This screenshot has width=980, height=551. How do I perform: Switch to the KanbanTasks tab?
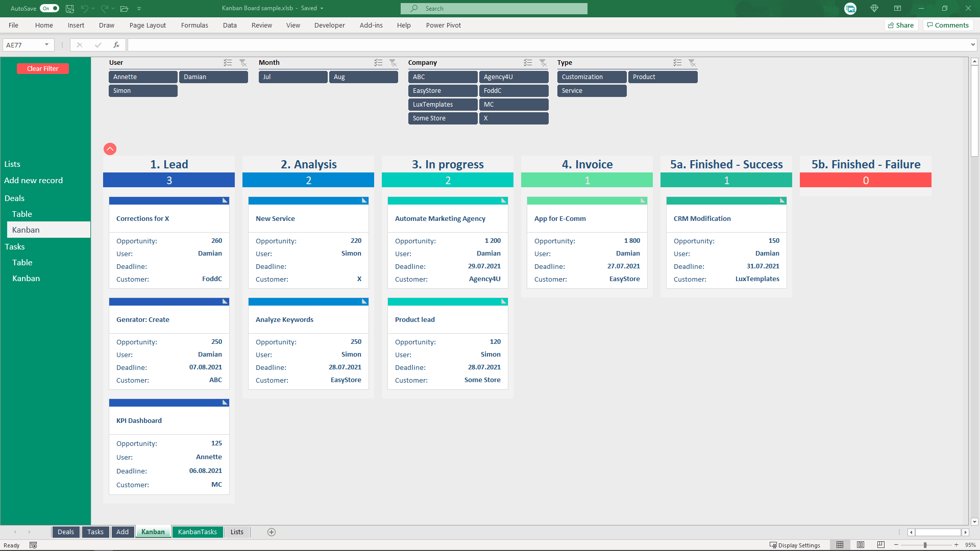[x=197, y=532]
